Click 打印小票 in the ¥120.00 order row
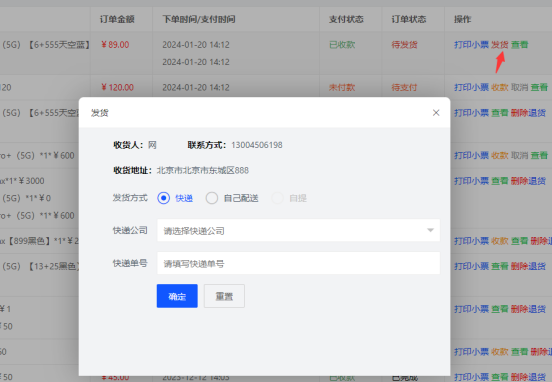This screenshot has height=382, width=552. coord(471,87)
